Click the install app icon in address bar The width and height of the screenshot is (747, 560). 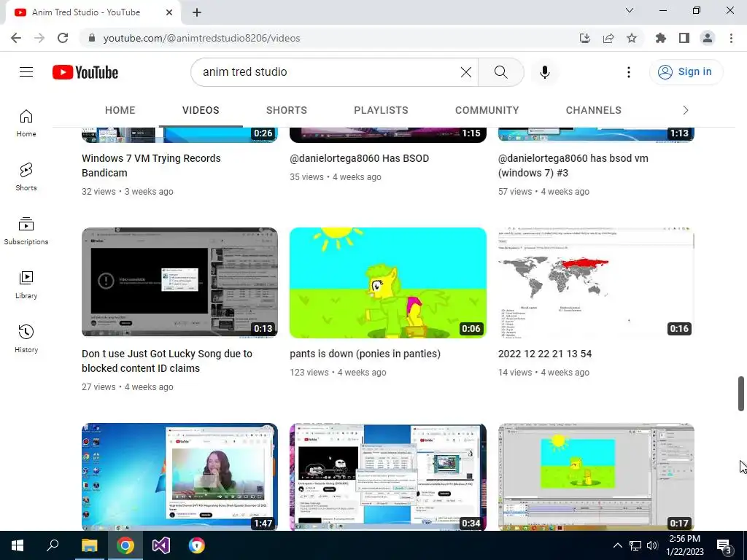point(585,38)
